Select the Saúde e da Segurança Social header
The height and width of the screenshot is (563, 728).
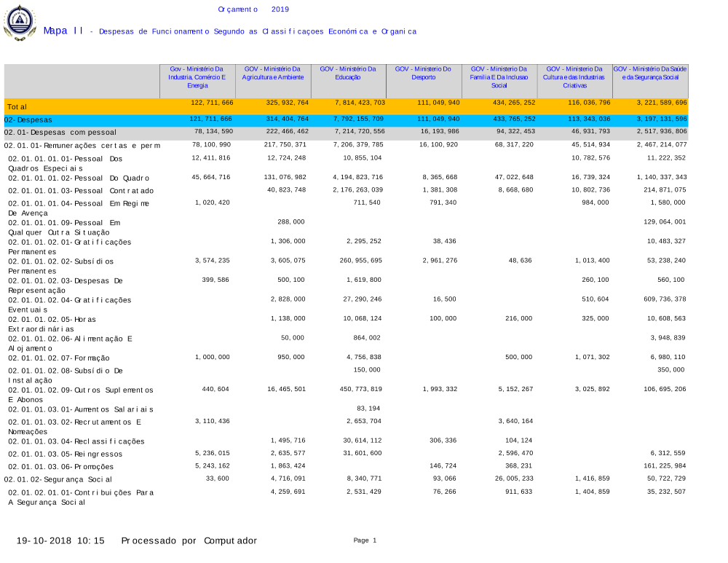click(x=650, y=73)
